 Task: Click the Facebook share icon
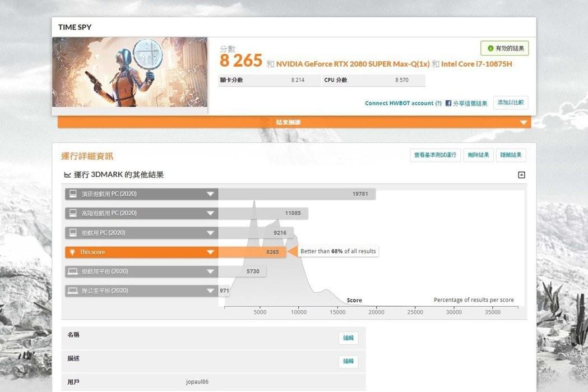(x=448, y=103)
